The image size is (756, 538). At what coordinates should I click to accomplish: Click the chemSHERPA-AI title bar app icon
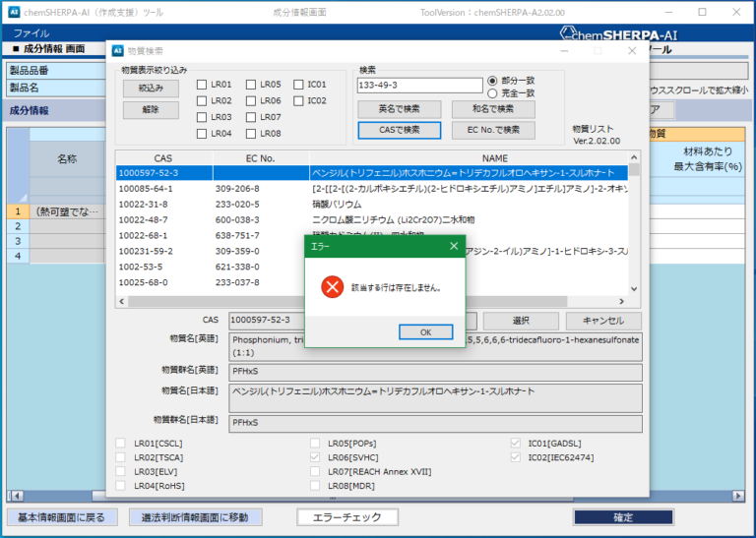click(14, 12)
